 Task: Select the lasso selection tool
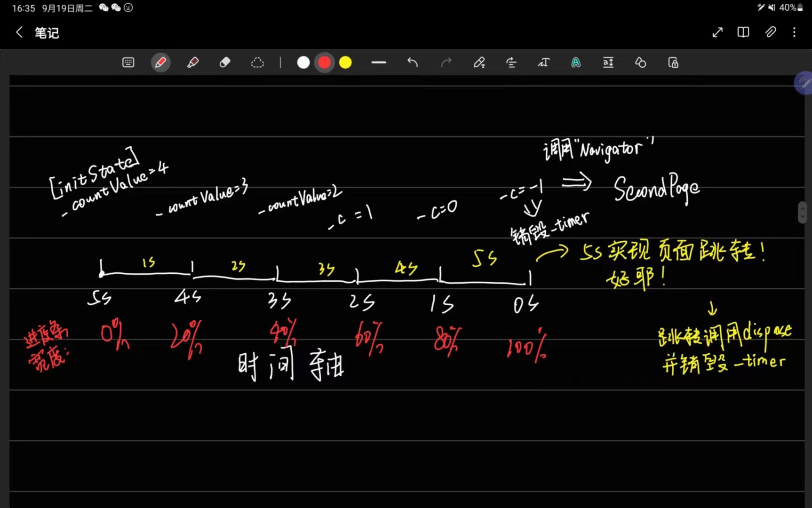(x=257, y=63)
